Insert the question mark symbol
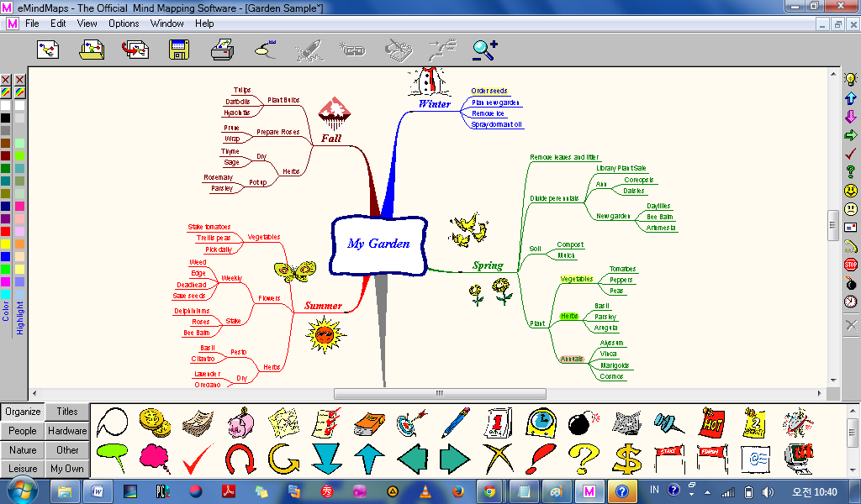The width and height of the screenshot is (861, 504). pyautogui.click(x=850, y=171)
